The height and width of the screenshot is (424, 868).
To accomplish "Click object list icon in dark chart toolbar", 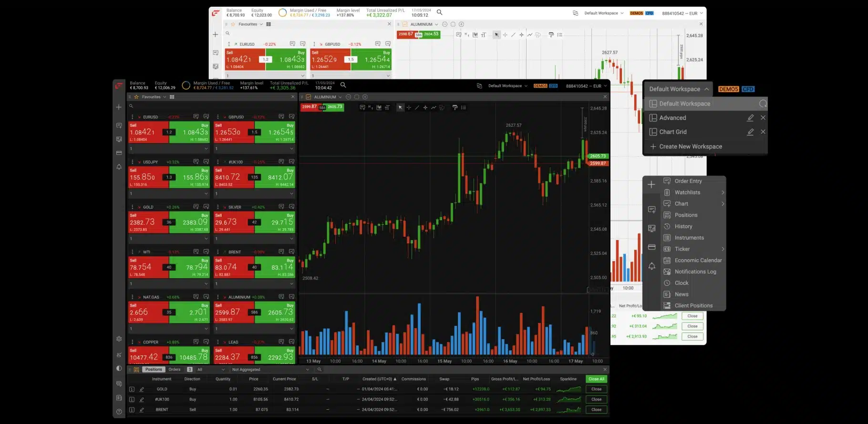I will (x=463, y=108).
